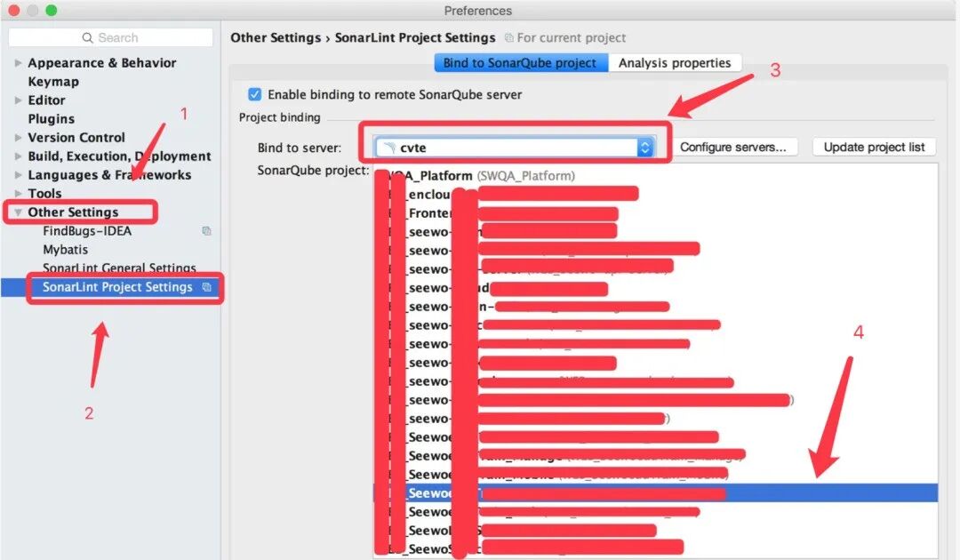Image resolution: width=960 pixels, height=560 pixels.
Task: Open FindBugs-IDEA settings
Action: [87, 231]
